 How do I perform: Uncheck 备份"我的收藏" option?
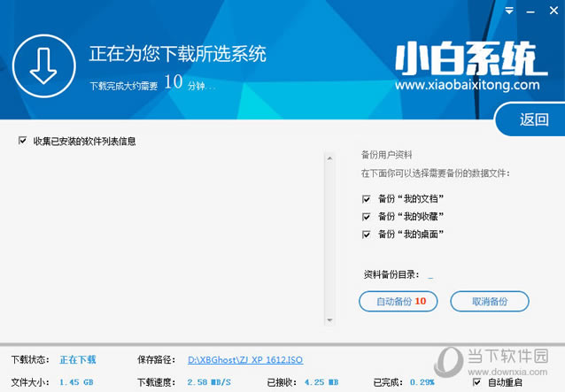tap(367, 216)
